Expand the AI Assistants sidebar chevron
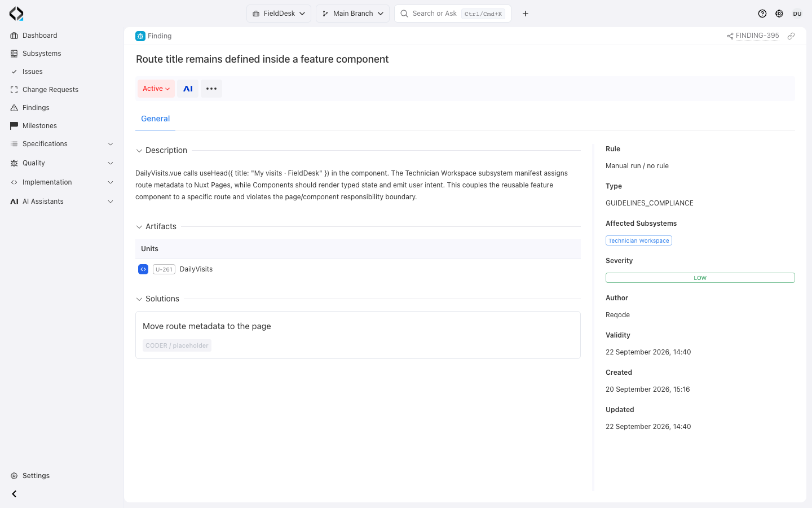This screenshot has height=508, width=812. tap(111, 202)
